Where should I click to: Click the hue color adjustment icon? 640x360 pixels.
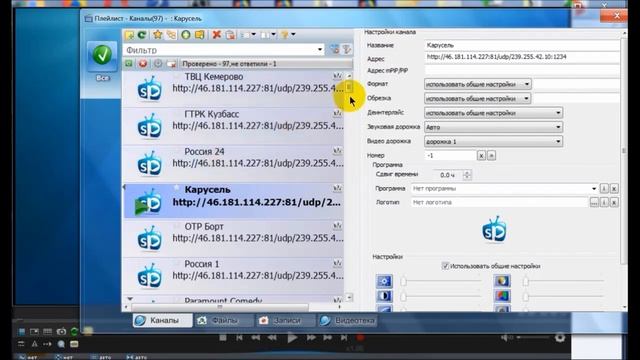click(502, 296)
